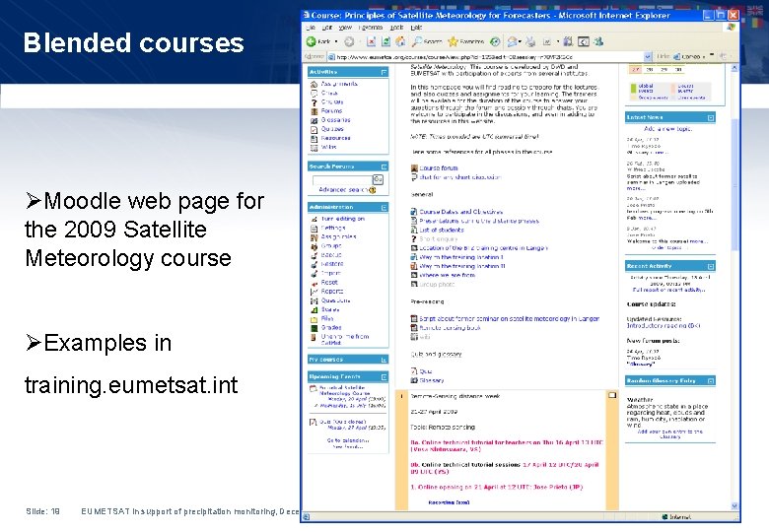Click Add a new topic in Latest News
Screen dimensions: 769x532
667,129
